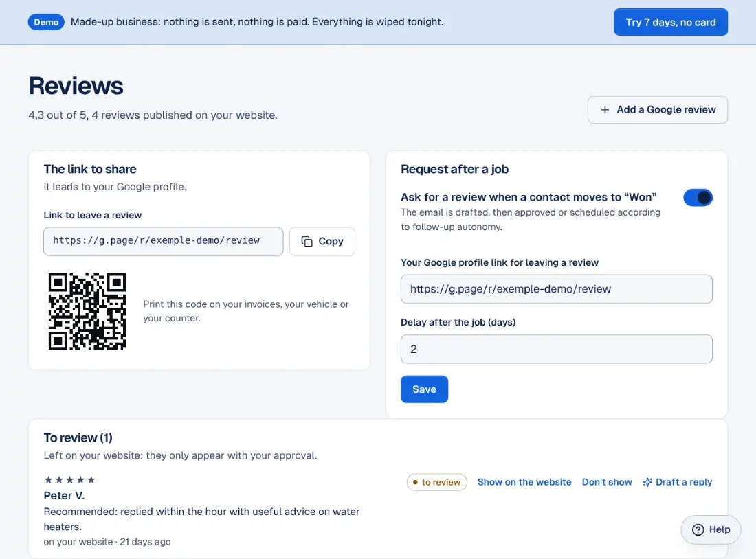Click 'Left on your website' description text
This screenshot has height=559, width=756.
[x=180, y=455]
